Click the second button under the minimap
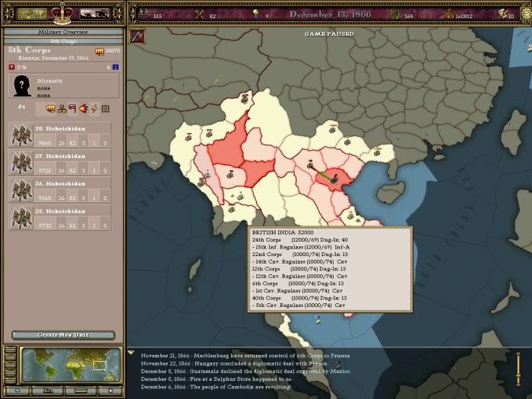This screenshot has width=532, height=399. tap(49, 391)
